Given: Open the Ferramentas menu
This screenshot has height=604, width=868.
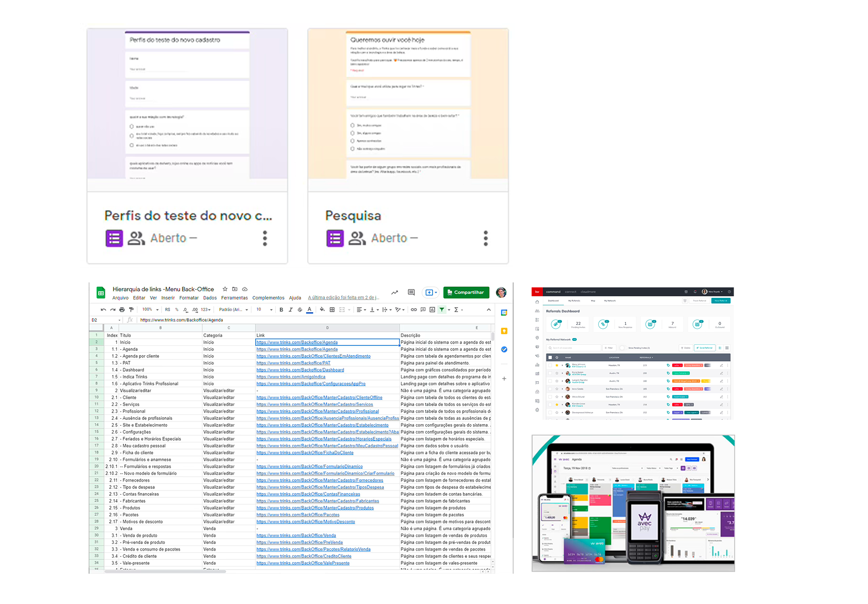Looking at the screenshot, I should (234, 298).
